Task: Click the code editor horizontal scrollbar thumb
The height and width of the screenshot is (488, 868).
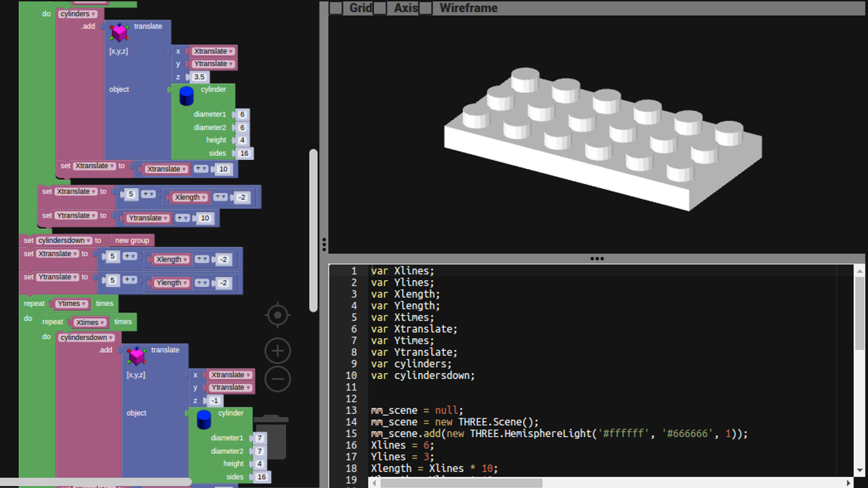Action: pos(461,483)
